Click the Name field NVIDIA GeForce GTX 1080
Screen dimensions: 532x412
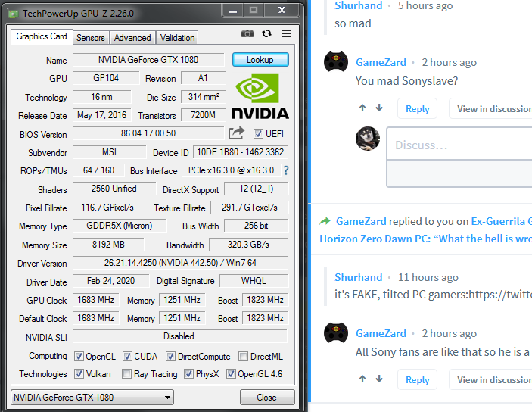pyautogui.click(x=148, y=60)
